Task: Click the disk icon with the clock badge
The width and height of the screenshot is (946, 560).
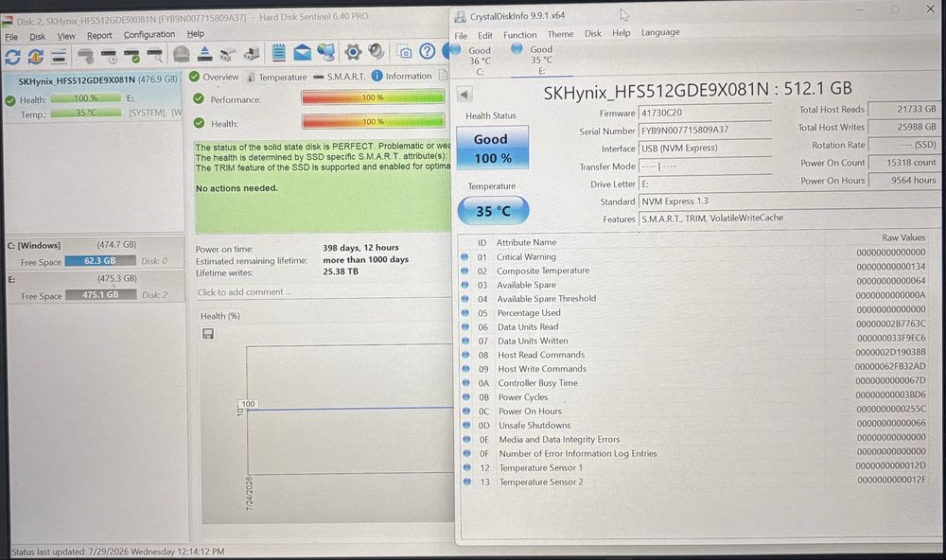Action: [x=109, y=56]
